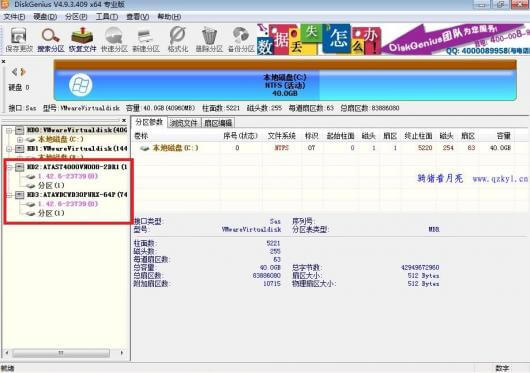Click the HD2 hard disk icon in tree
Viewport: 530px width, 373px height.
coord(20,167)
